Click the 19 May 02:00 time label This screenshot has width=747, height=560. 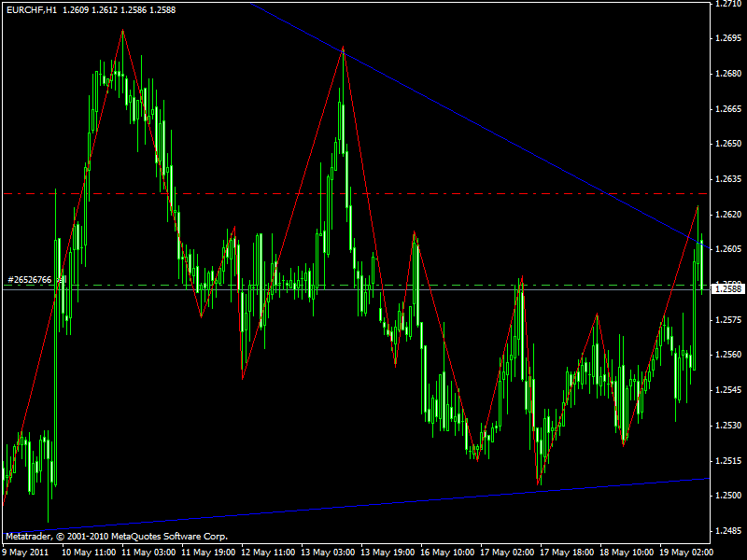coord(685,553)
